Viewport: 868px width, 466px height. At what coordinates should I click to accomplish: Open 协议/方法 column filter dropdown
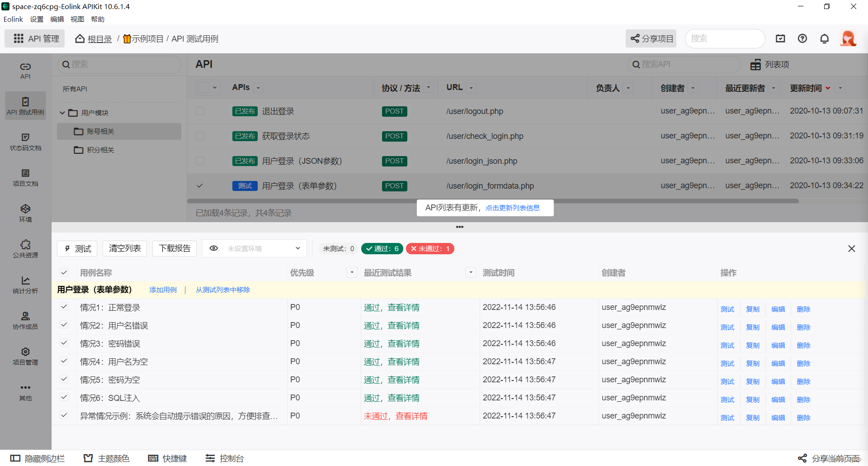pos(429,88)
